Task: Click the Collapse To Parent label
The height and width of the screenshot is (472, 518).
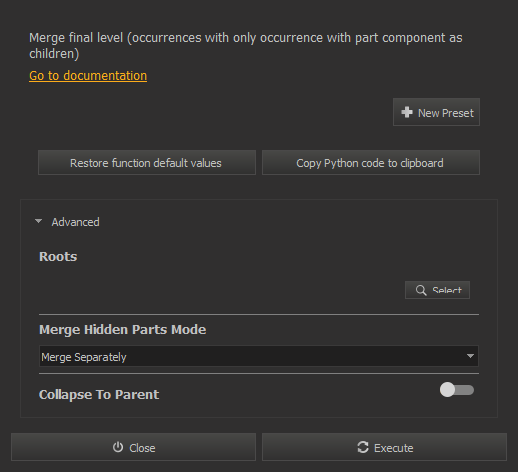Action: 99,395
